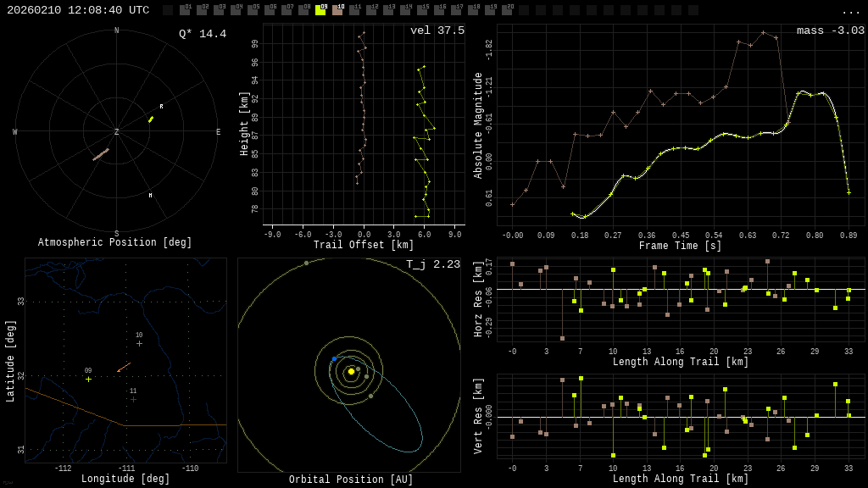Click the yellow Sun in the orbital plot
Viewport: 868px width, 488px height.
point(351,371)
